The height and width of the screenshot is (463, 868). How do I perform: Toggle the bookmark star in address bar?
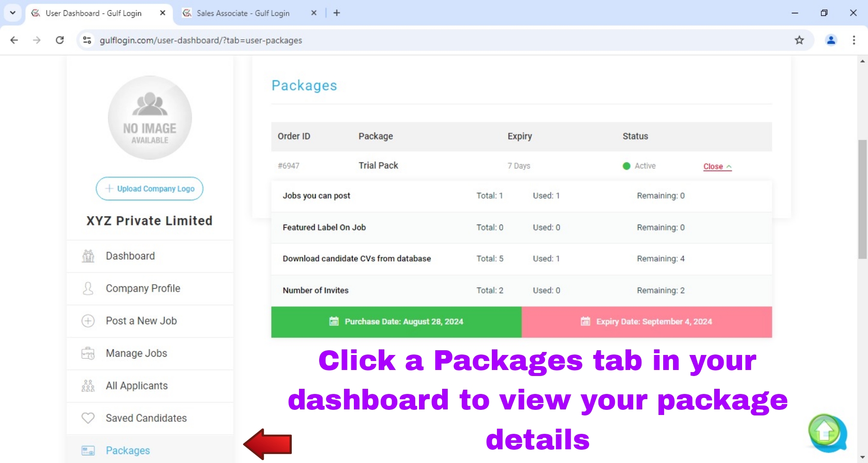pos(799,40)
